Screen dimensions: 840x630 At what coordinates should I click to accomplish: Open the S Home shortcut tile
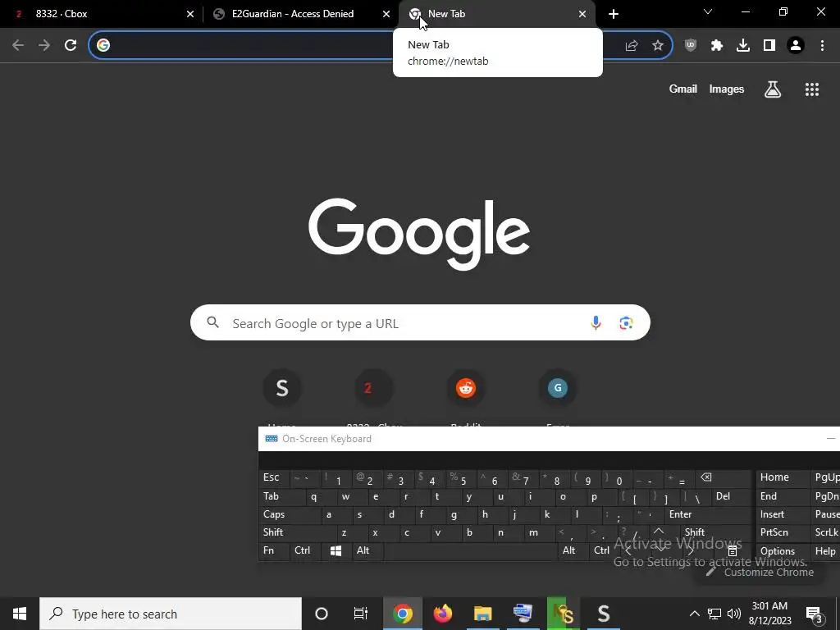(x=282, y=388)
